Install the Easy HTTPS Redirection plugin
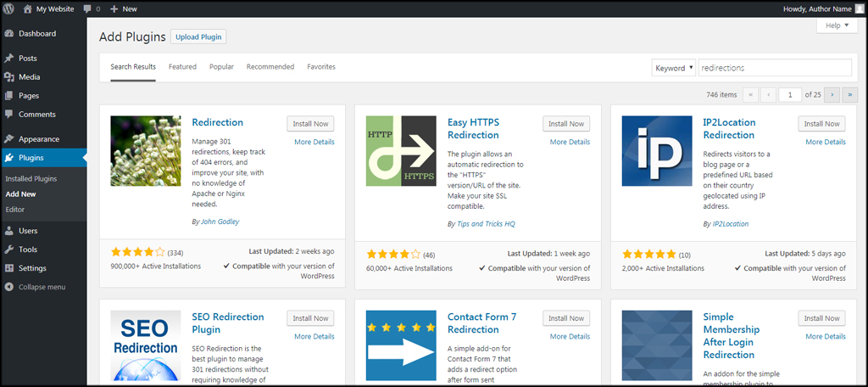This screenshot has width=868, height=387. point(566,124)
